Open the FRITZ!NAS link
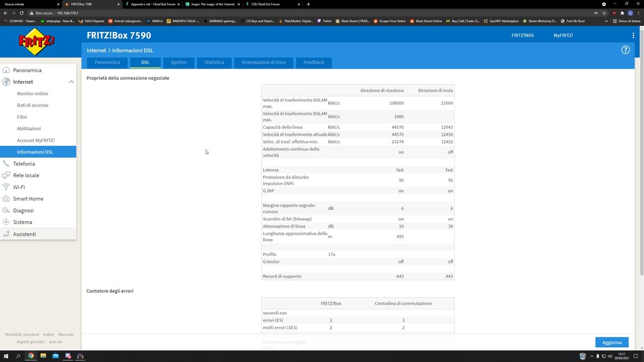Screen dimensions: 644x362 523,35
